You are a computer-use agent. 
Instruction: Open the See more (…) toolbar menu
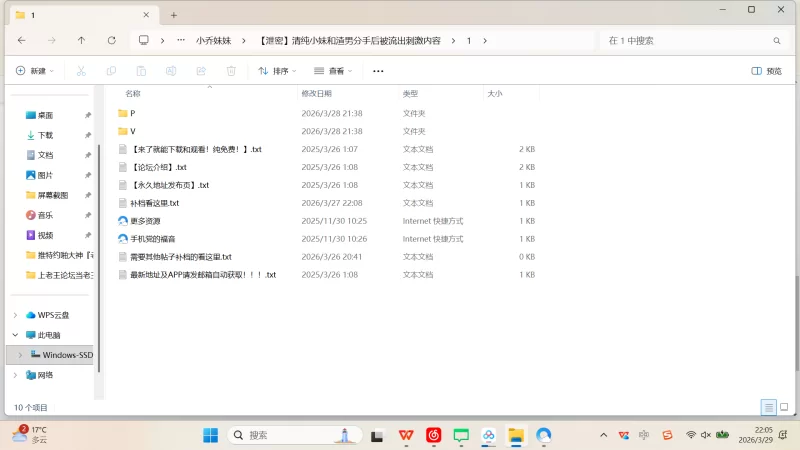378,71
